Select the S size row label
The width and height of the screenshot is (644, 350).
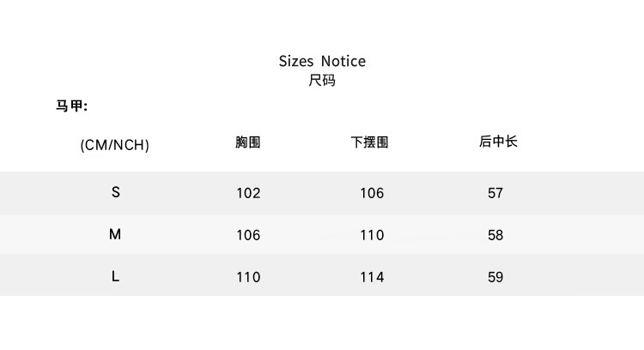[x=116, y=192]
